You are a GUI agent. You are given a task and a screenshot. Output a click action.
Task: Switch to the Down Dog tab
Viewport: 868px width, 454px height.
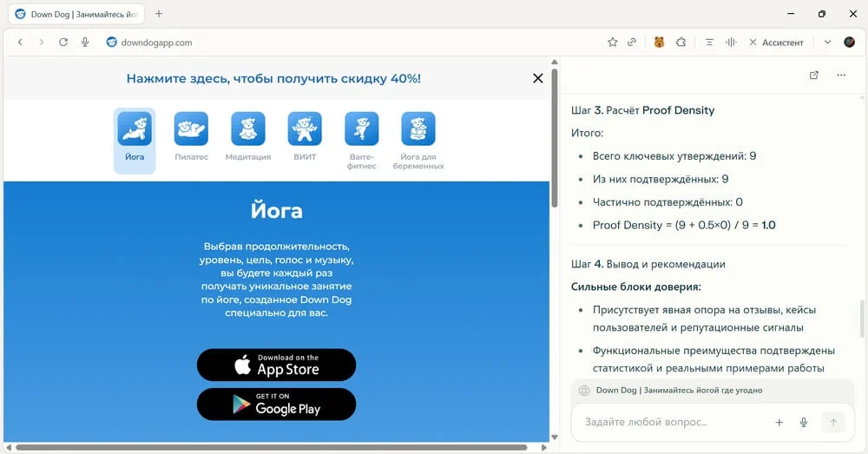pos(76,15)
